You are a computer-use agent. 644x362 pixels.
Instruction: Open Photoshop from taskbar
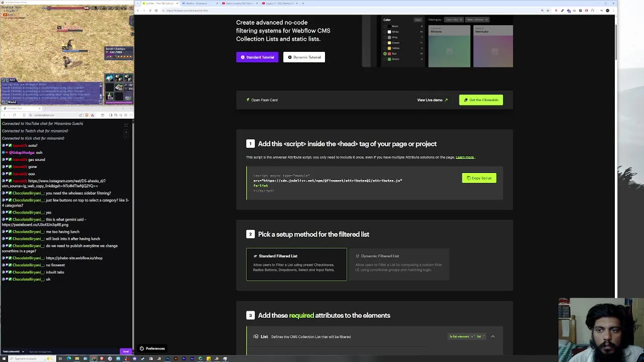click(x=168, y=358)
